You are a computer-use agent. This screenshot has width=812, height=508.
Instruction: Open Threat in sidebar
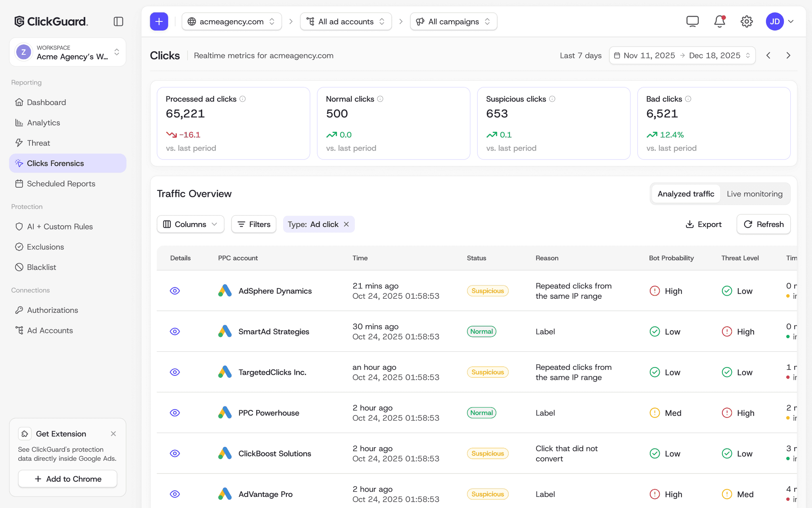(x=68, y=143)
